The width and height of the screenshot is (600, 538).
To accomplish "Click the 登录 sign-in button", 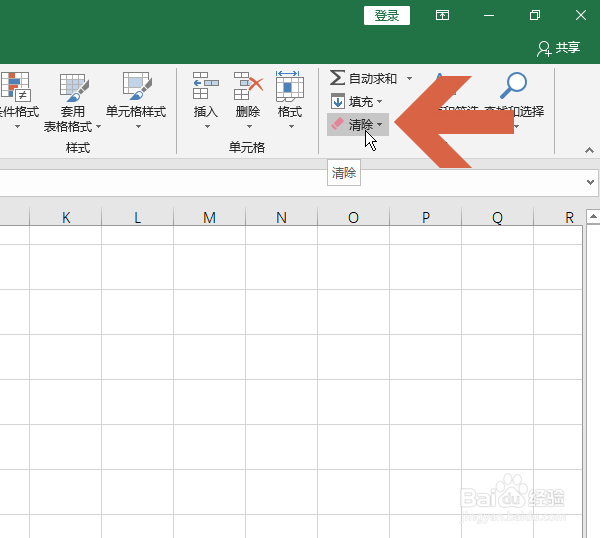I will 387,15.
